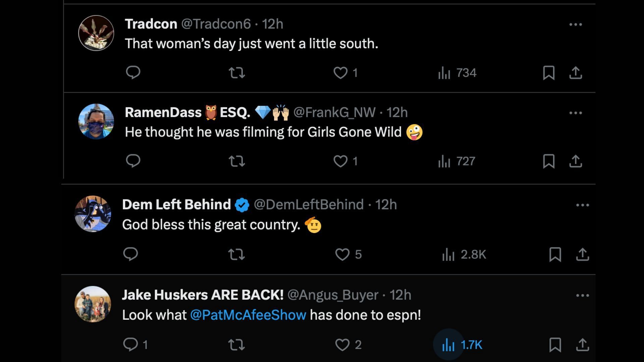Bookmark the Dem Left Behind tweet

pyautogui.click(x=555, y=254)
